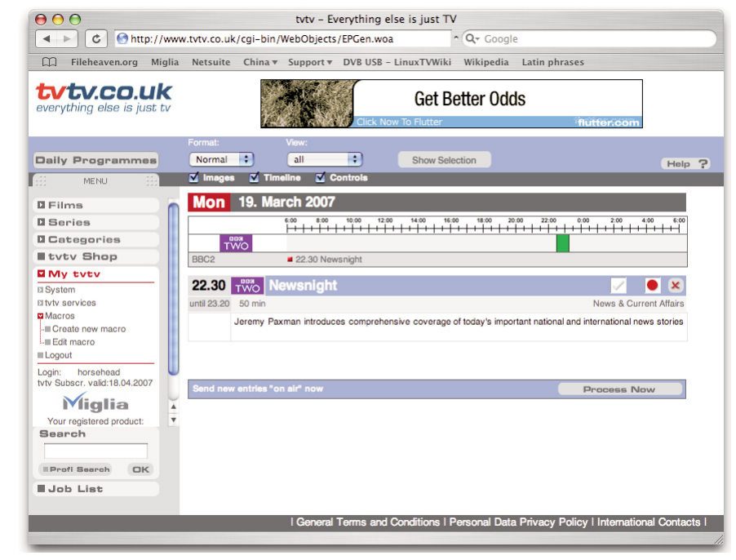Viewport: 736px width, 560px height.
Task: Open General Terms and Conditions link
Action: (368, 522)
